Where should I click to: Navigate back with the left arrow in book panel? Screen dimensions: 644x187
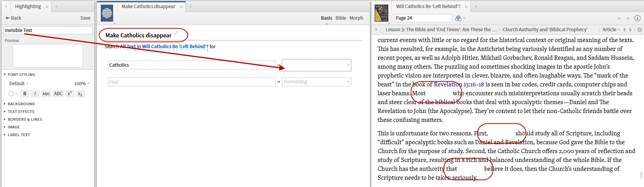coord(619,18)
